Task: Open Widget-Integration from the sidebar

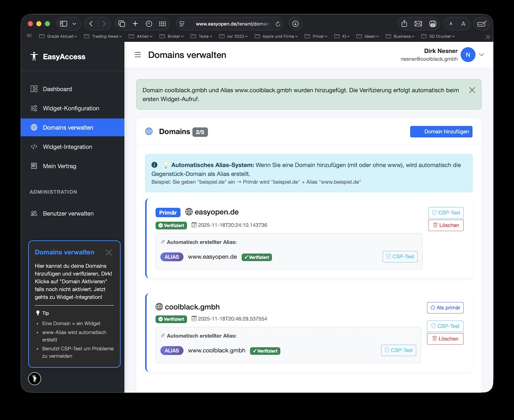Action: tap(67, 147)
